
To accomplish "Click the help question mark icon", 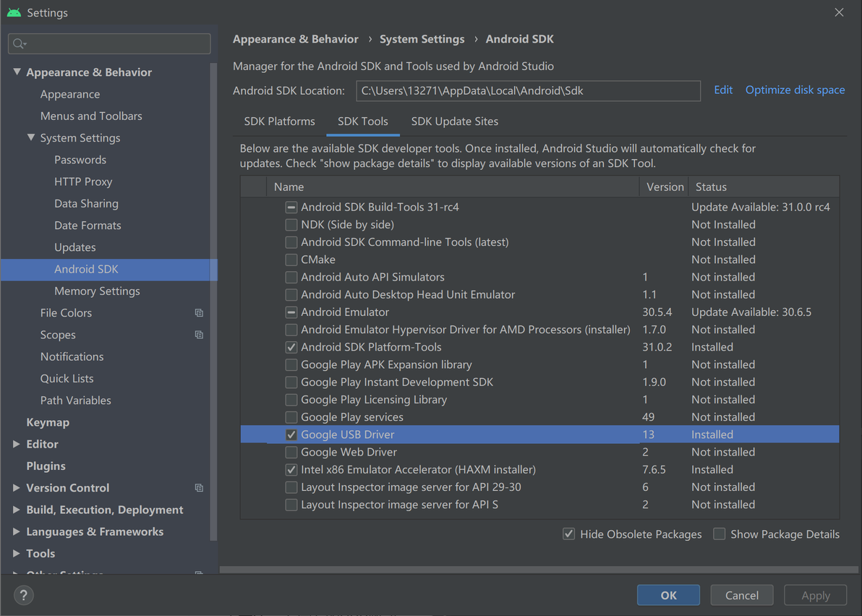I will pos(24,595).
